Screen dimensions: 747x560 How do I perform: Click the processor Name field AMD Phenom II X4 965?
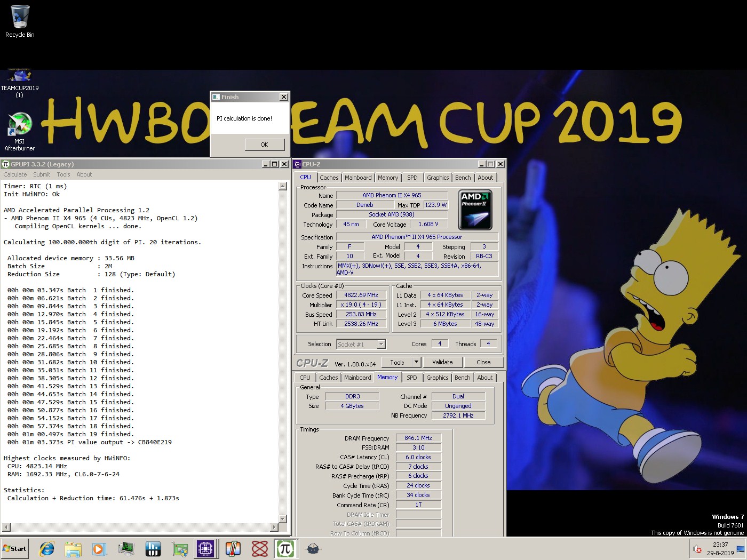(x=392, y=195)
